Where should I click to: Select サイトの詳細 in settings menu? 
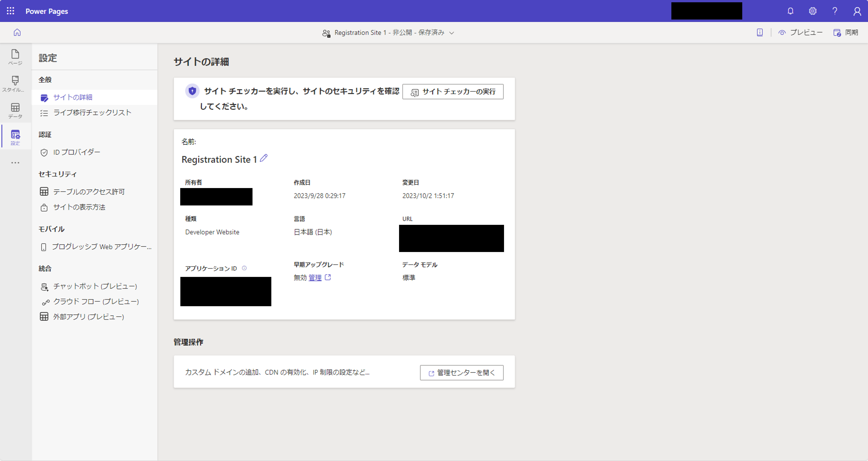pyautogui.click(x=94, y=97)
